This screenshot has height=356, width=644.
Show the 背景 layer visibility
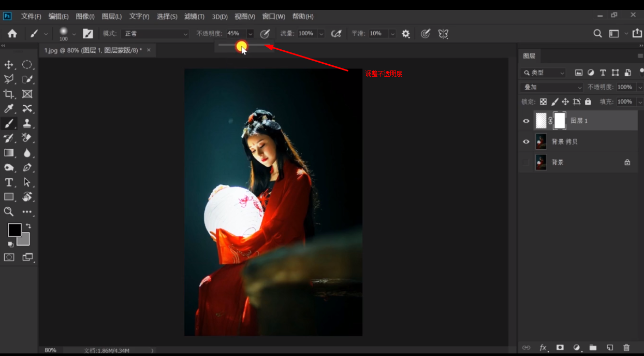pos(526,162)
